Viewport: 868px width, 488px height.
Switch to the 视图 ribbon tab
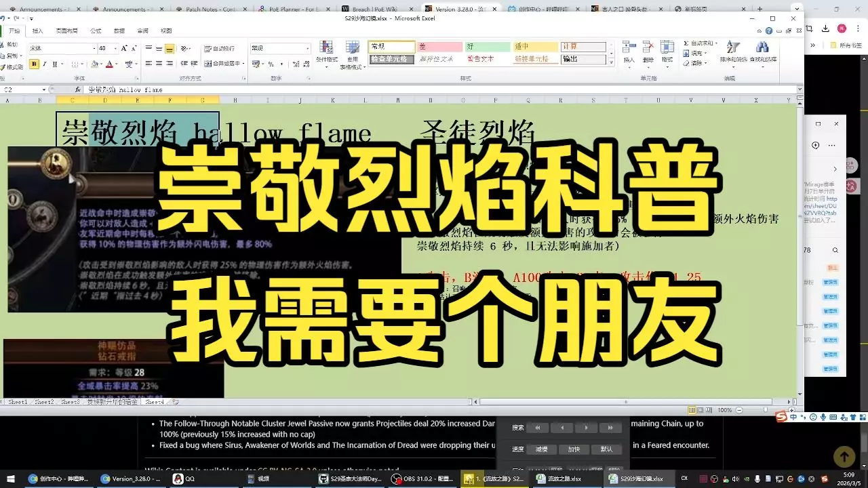coord(166,30)
